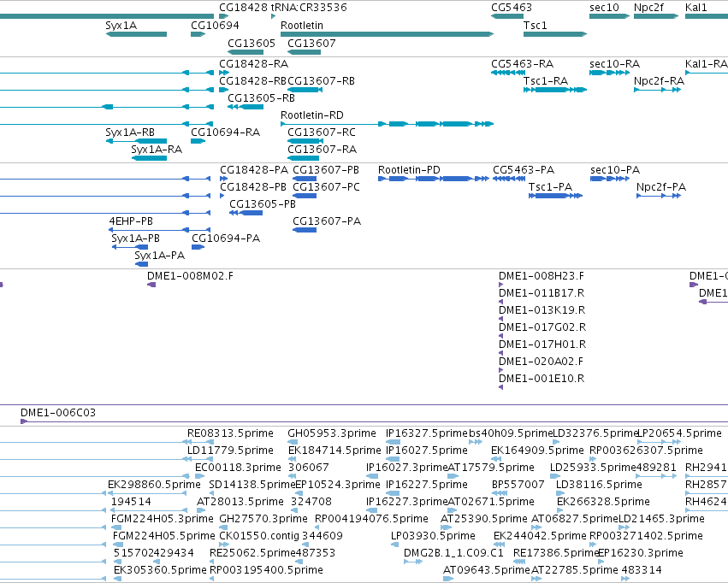Select the Tsc1-RA transcript
This screenshot has height=583, width=728.
[555, 90]
